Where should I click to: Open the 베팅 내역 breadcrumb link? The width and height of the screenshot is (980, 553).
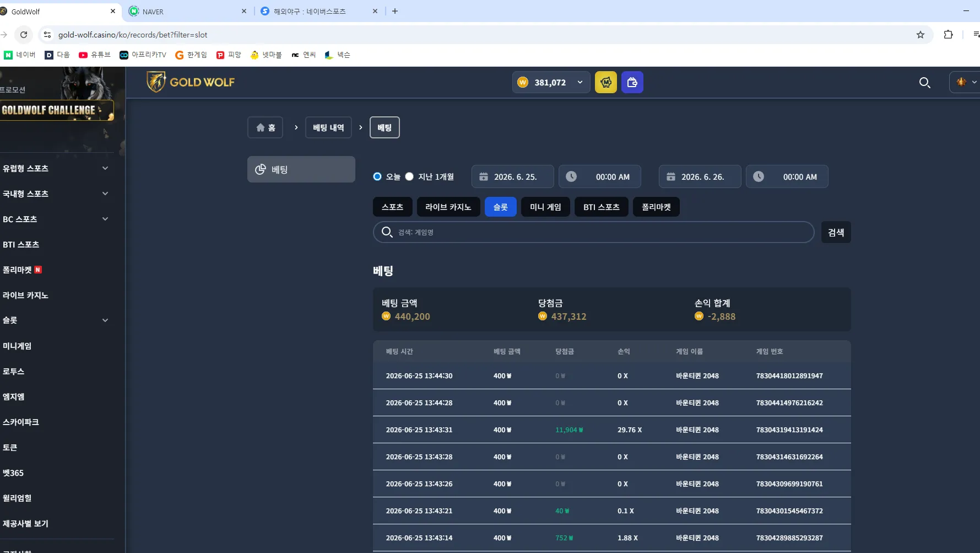328,127
